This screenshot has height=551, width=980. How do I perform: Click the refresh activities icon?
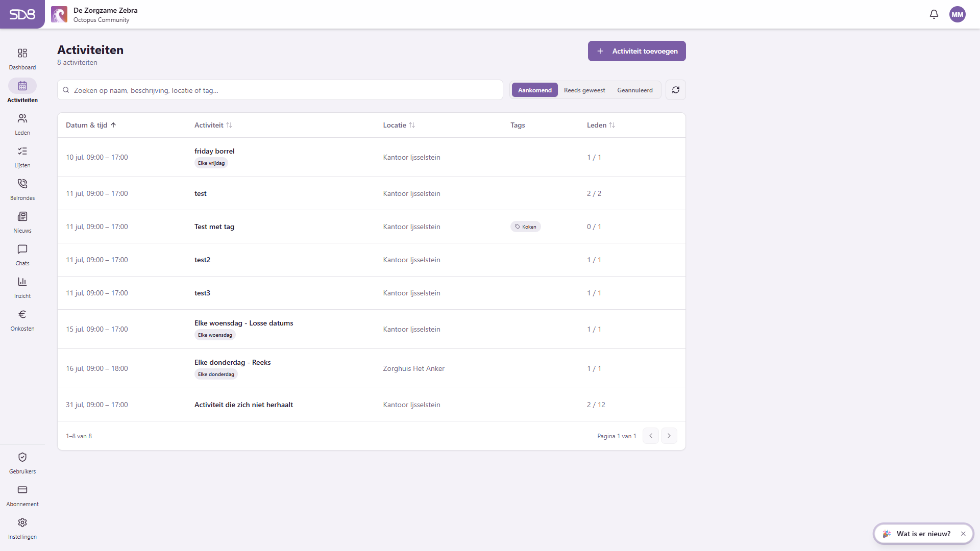676,90
